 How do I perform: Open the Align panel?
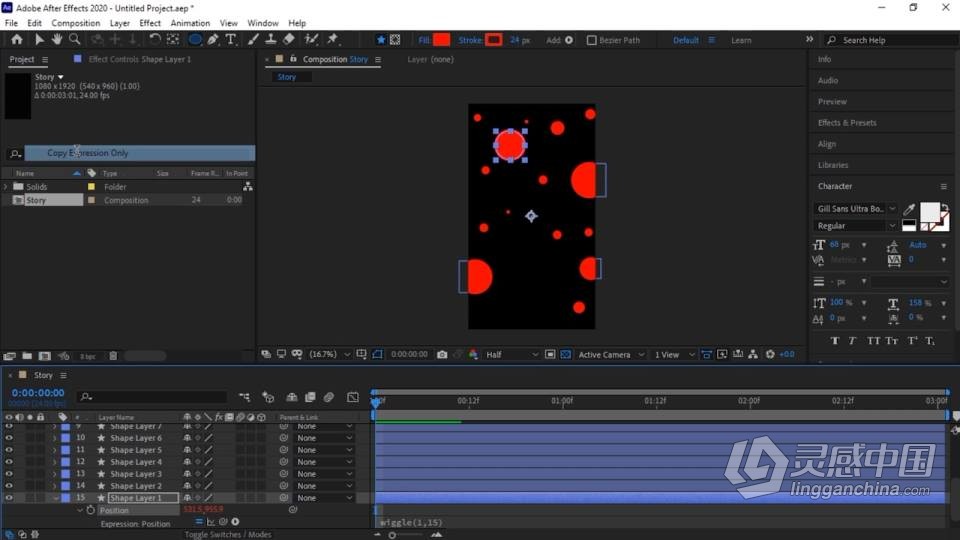827,144
